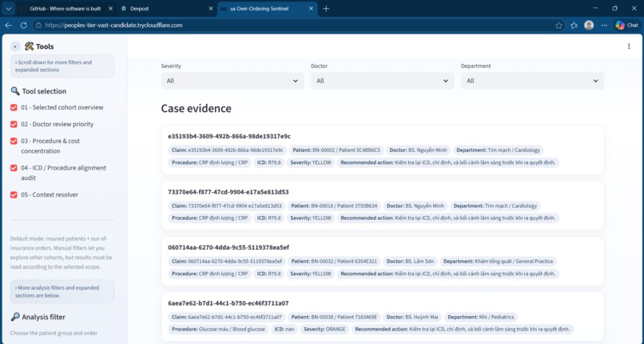Image resolution: width=644 pixels, height=344 pixels.
Task: Bookmark this page with the star icon
Action: pyautogui.click(x=559, y=26)
